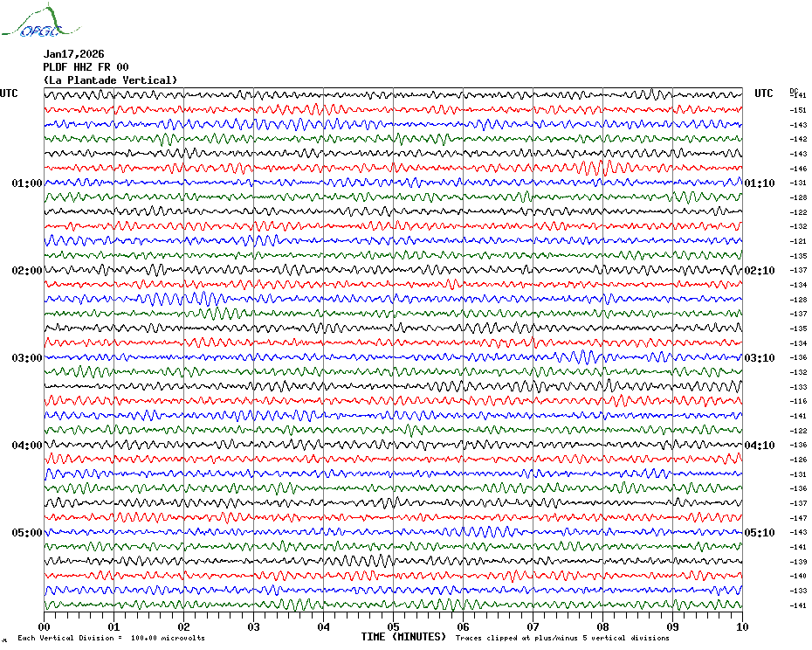Click minute 02 tick label on time axis
This screenshot has height=650, width=812.
(x=184, y=627)
